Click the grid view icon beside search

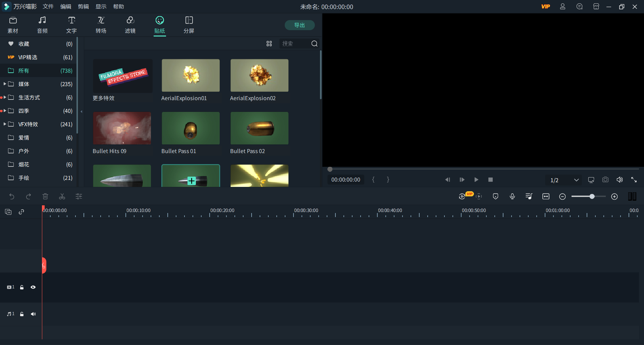pyautogui.click(x=269, y=44)
